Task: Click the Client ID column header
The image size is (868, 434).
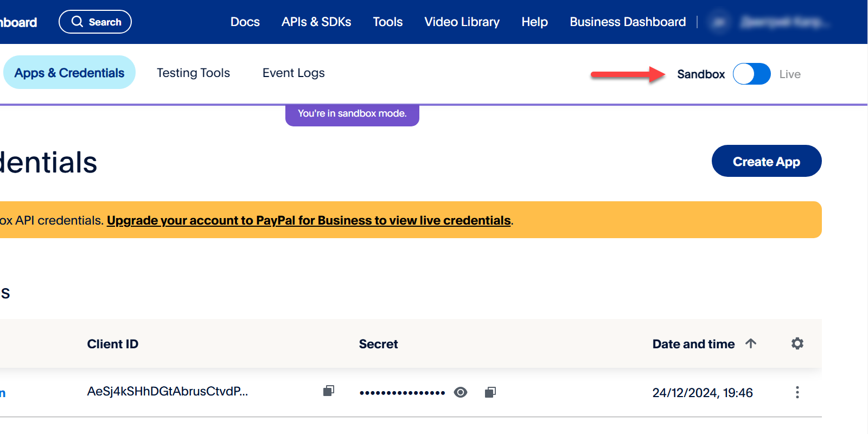Action: tap(113, 344)
